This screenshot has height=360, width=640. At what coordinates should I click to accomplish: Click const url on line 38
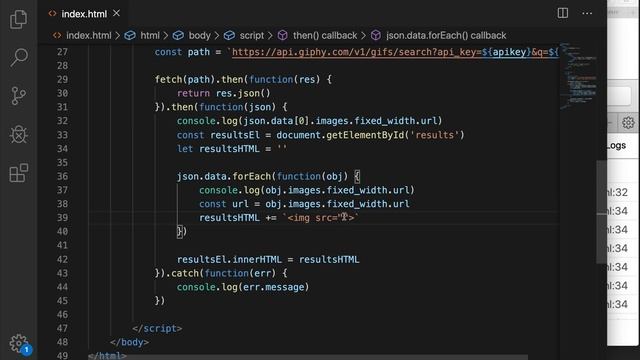[224, 204]
